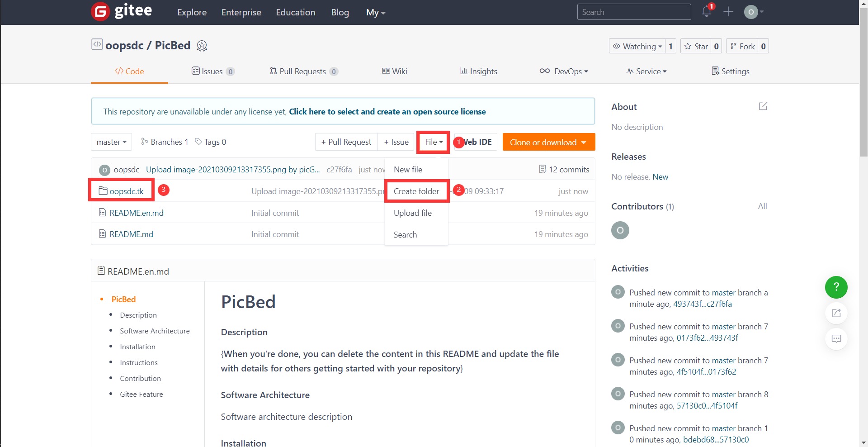
Task: Click into the Search field
Action: point(634,12)
